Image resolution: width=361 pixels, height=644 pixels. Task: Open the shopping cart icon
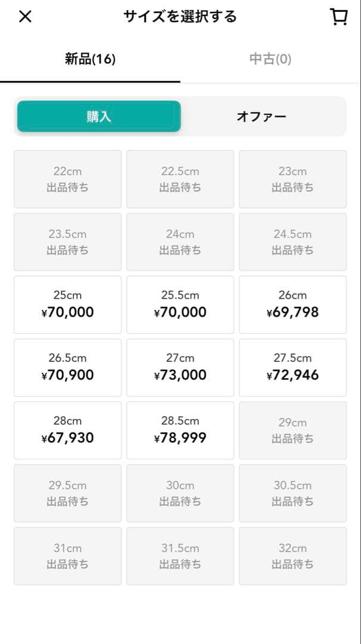click(339, 16)
